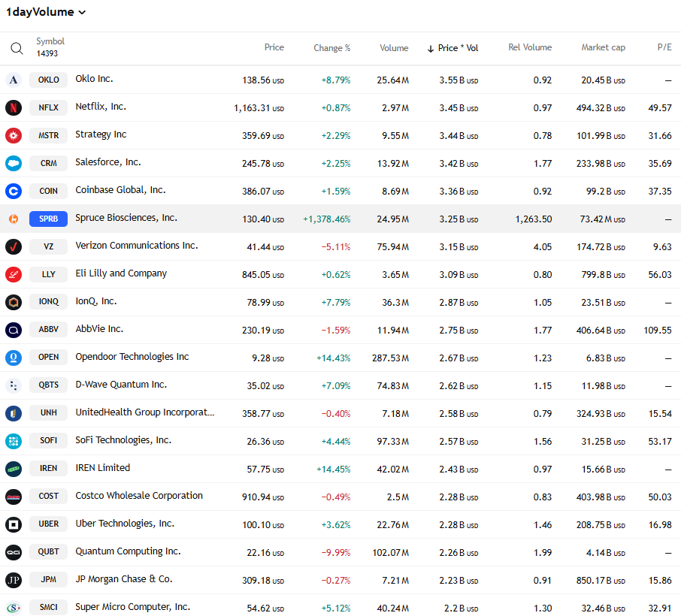This screenshot has height=616, width=681.
Task: Open the UNH ticker badge
Action: (49, 413)
